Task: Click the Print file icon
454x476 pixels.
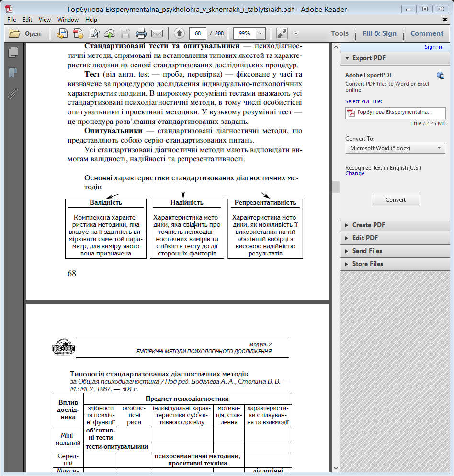Action: pos(141,33)
